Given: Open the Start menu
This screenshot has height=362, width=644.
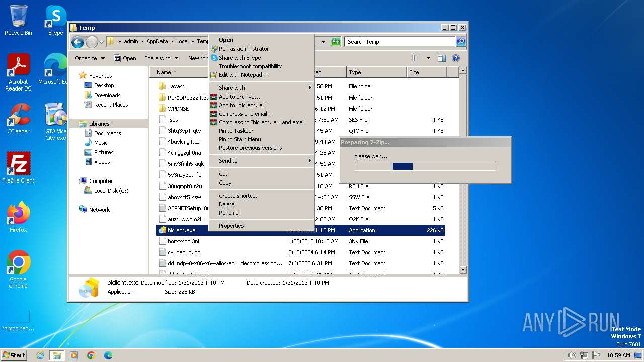Looking at the screenshot, I should tap(14, 355).
